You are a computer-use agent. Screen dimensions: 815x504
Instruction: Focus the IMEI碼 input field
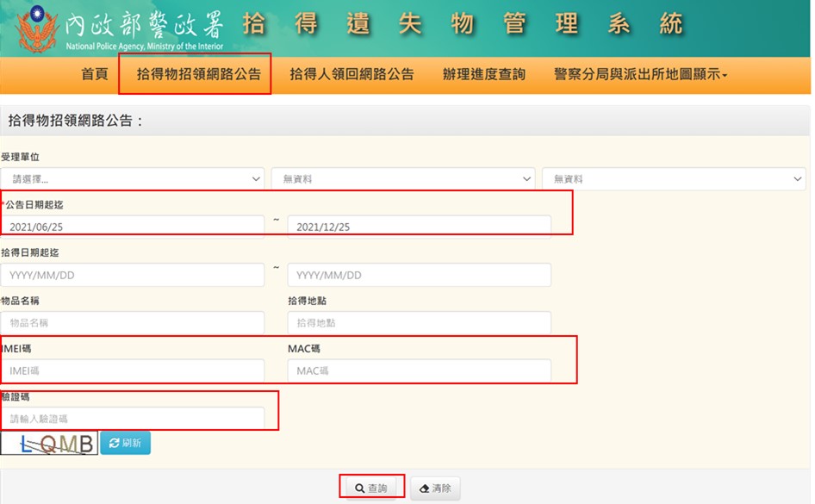[x=133, y=370]
